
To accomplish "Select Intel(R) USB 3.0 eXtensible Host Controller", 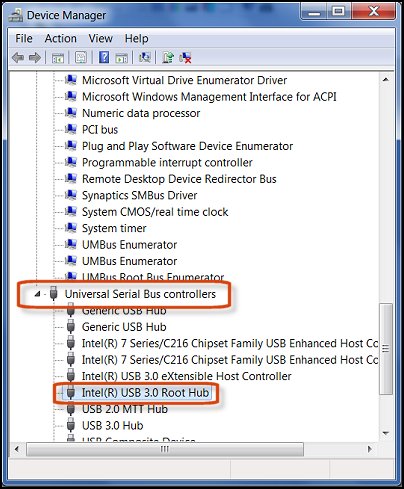I will (187, 376).
